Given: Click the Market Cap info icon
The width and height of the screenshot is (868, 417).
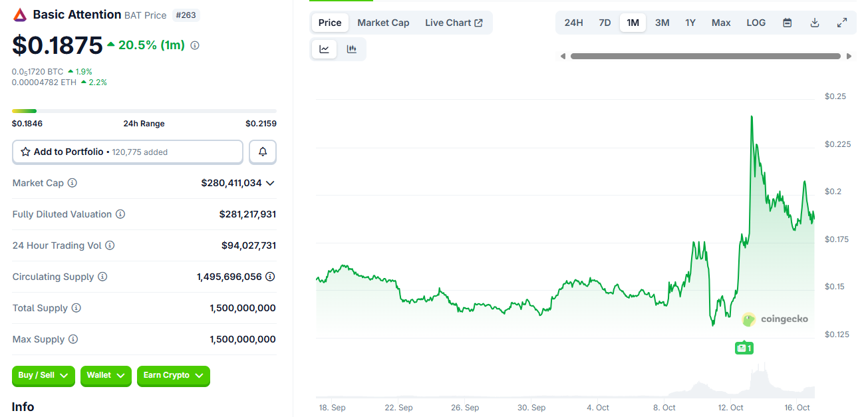Looking at the screenshot, I should pyautogui.click(x=72, y=183).
